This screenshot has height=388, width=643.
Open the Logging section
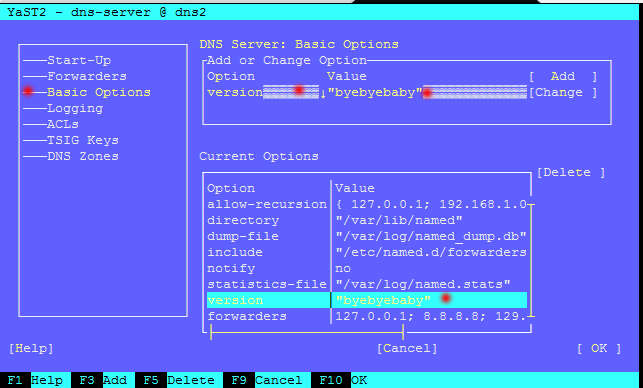(75, 108)
